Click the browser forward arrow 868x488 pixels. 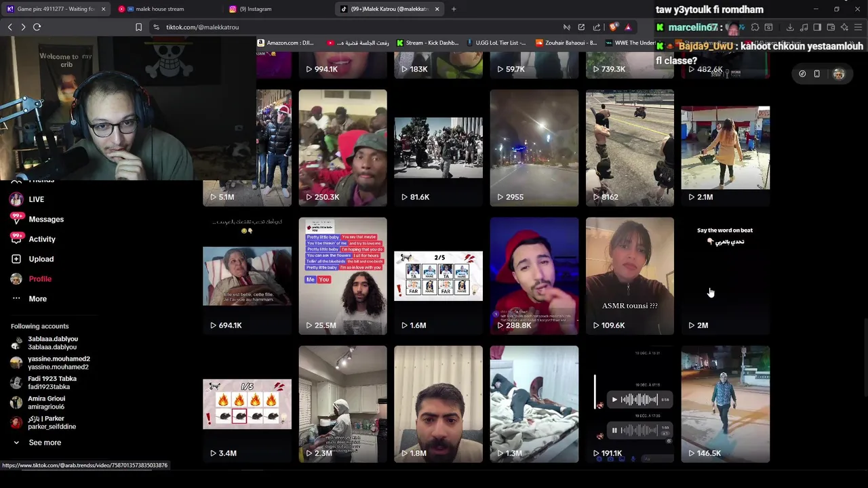pos(23,27)
